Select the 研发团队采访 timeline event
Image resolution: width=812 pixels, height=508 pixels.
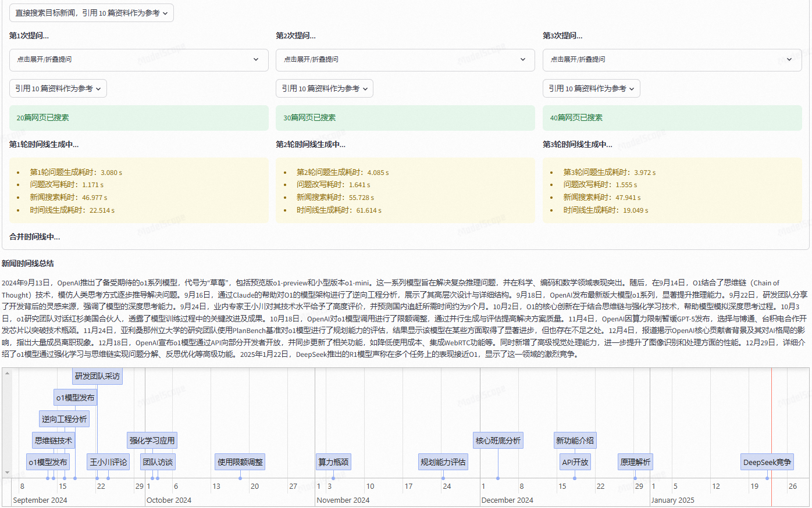[x=97, y=376]
